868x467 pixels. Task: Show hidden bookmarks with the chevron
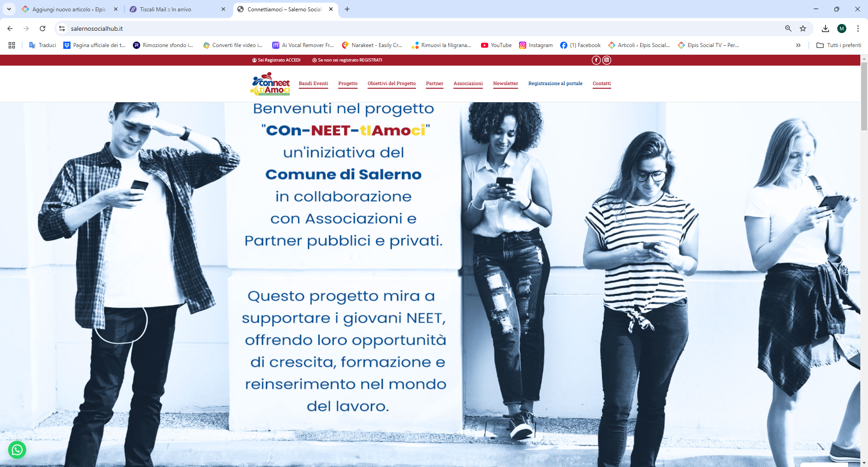(798, 45)
